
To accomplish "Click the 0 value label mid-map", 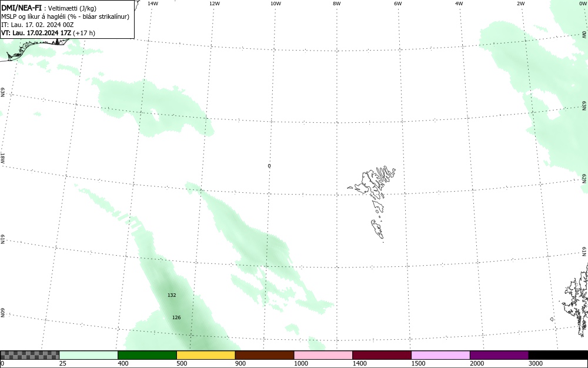I will tap(269, 166).
